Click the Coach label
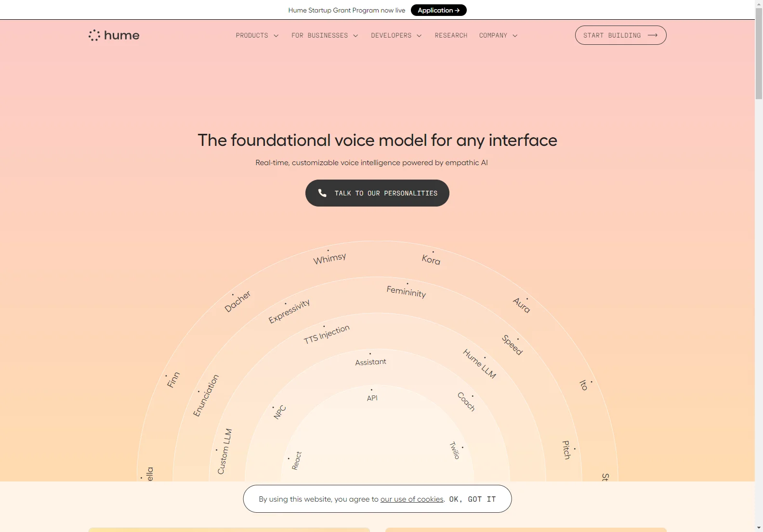The width and height of the screenshot is (763, 532). click(x=466, y=402)
